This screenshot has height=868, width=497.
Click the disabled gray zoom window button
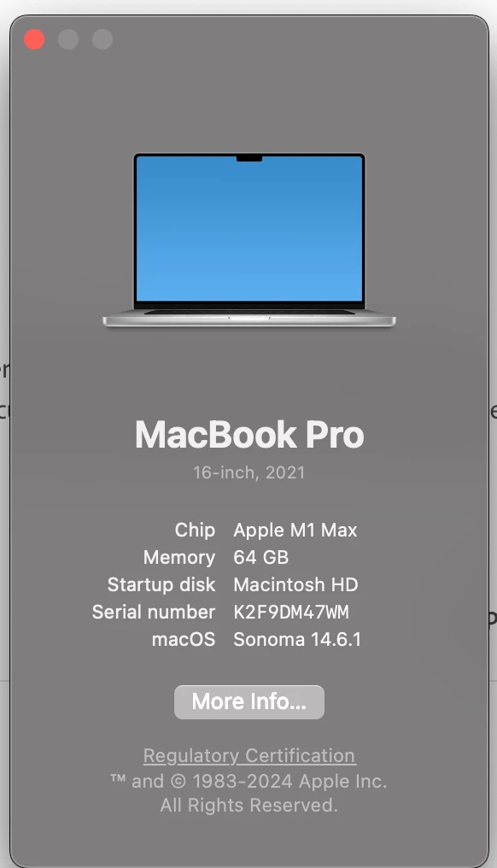tap(102, 39)
